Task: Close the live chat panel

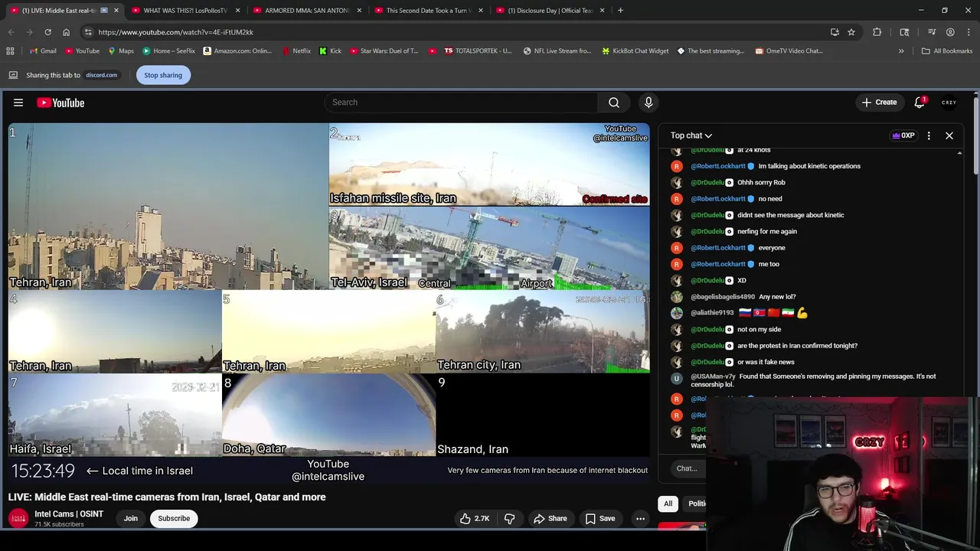Action: [949, 135]
